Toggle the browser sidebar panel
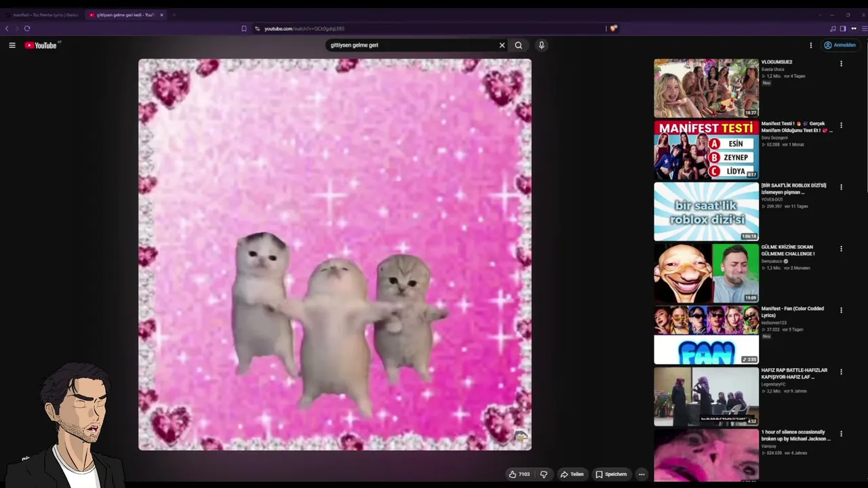The height and width of the screenshot is (488, 868). [843, 28]
